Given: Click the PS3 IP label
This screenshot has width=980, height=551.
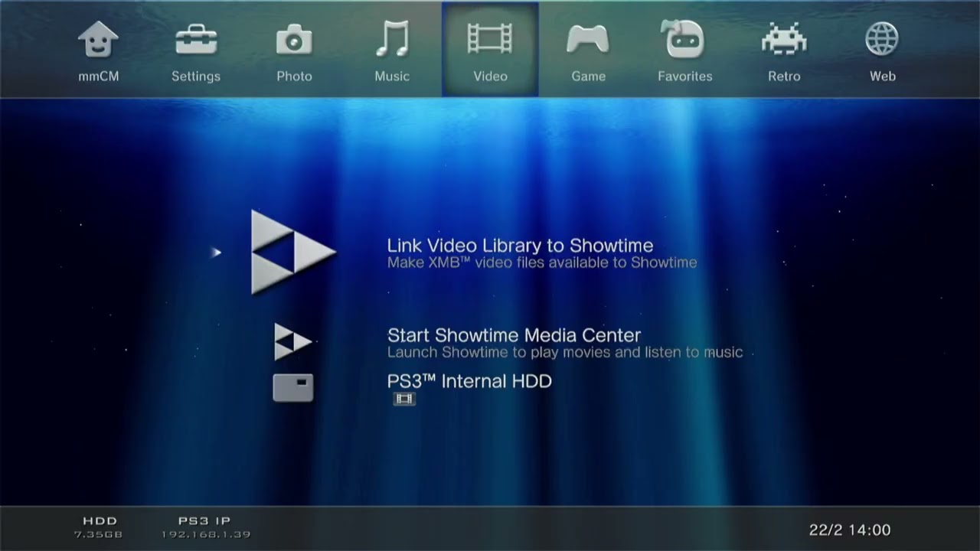Looking at the screenshot, I should (x=204, y=521).
